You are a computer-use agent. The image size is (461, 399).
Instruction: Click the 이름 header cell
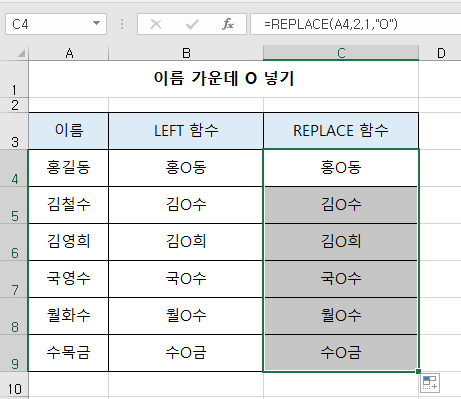coord(69,131)
